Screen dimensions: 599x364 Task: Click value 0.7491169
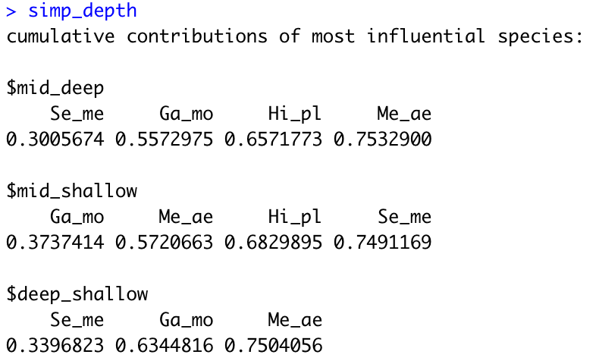[x=382, y=242]
